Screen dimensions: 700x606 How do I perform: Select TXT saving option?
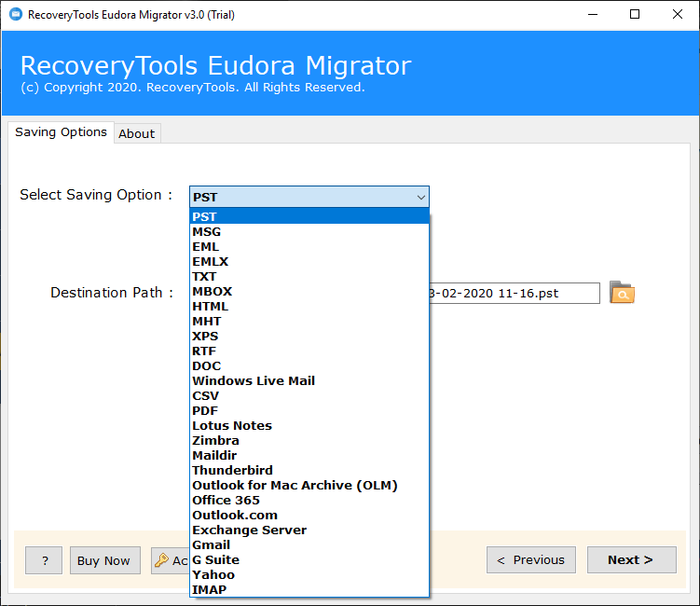click(x=309, y=276)
